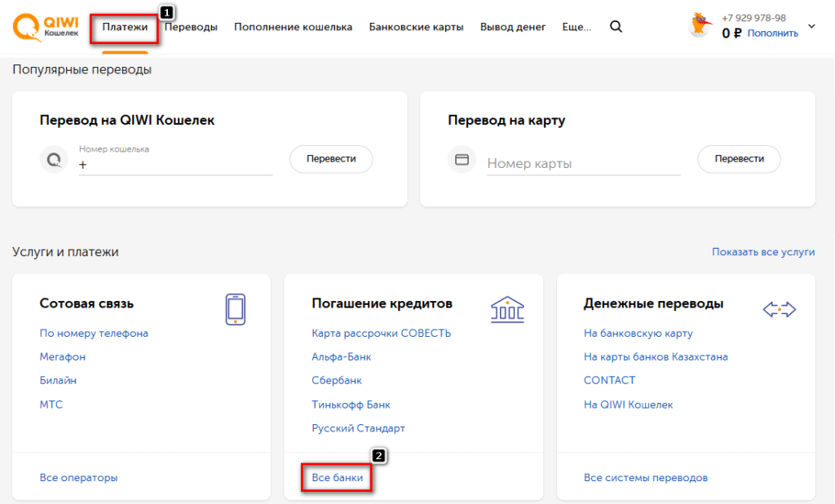
Task: Click the Сотовая связь heading
Action: (86, 303)
